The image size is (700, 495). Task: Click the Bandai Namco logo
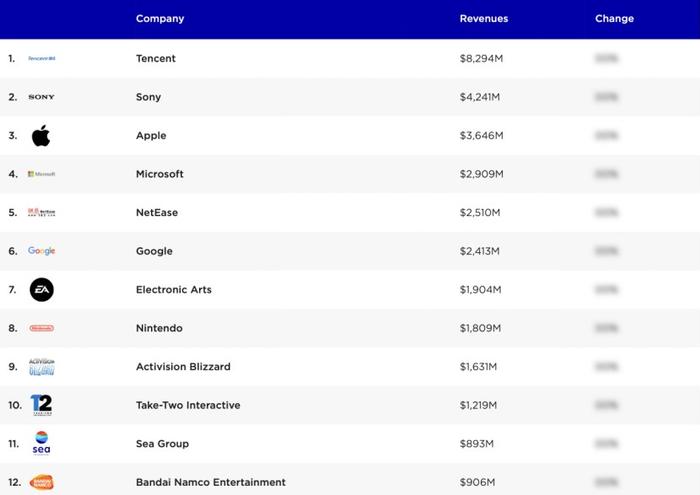42,482
